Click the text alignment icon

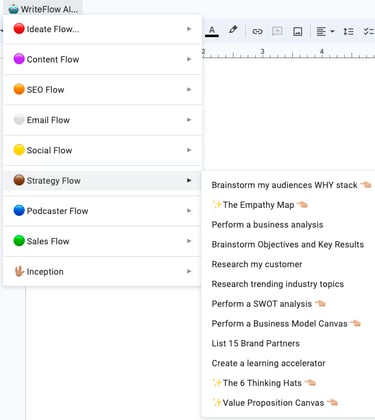pos(321,32)
